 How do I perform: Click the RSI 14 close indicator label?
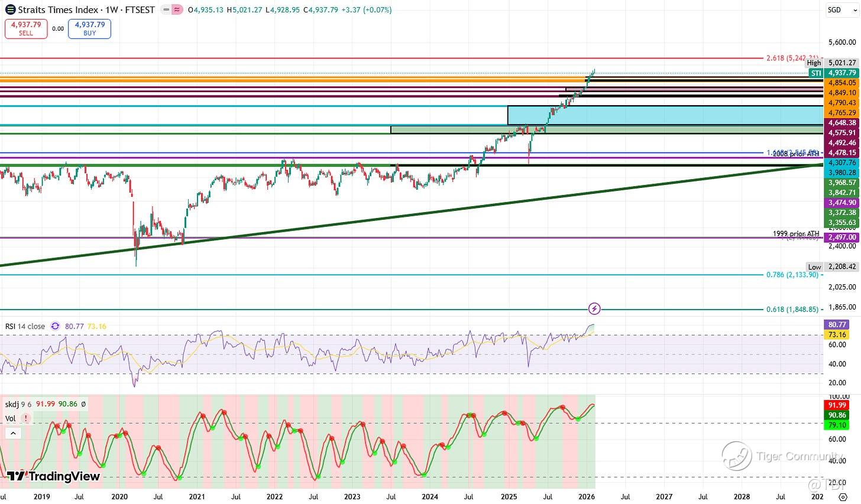tap(25, 326)
